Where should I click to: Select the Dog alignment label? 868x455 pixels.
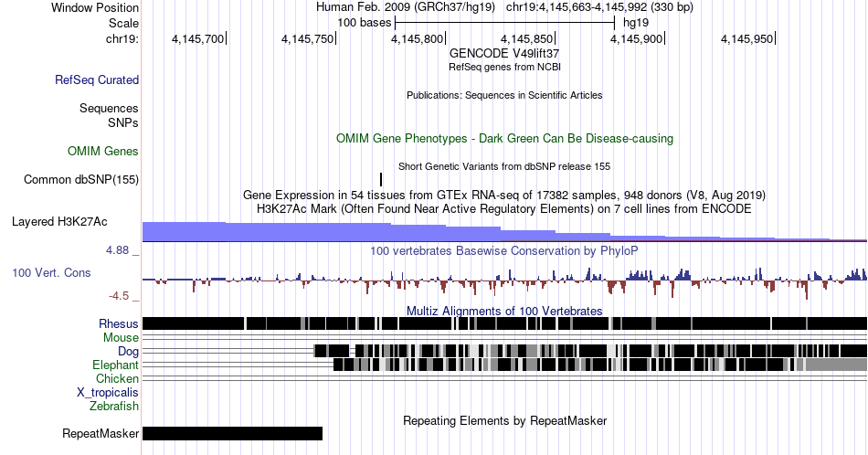coord(128,351)
